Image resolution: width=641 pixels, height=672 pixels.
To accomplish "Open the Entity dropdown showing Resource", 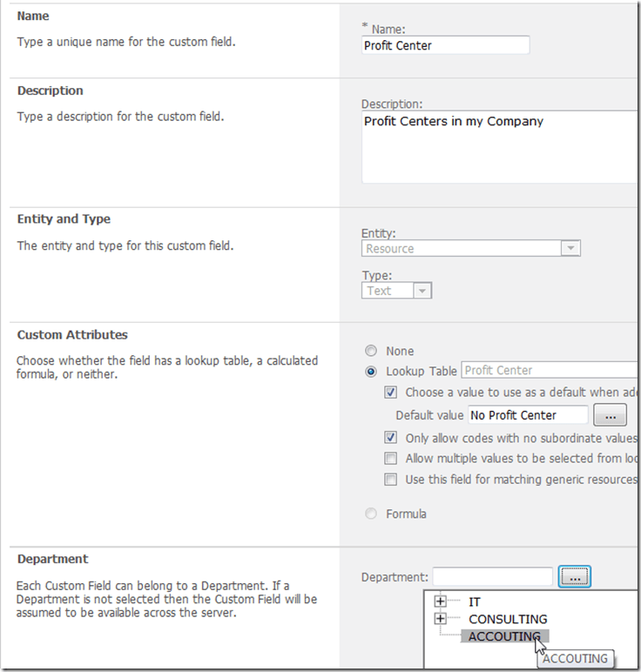I will coord(470,248).
